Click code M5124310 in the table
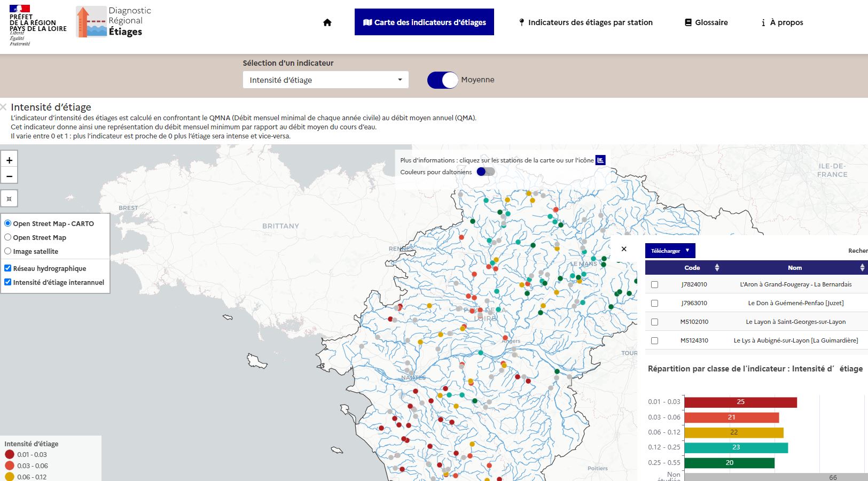868x481 pixels. coord(694,340)
